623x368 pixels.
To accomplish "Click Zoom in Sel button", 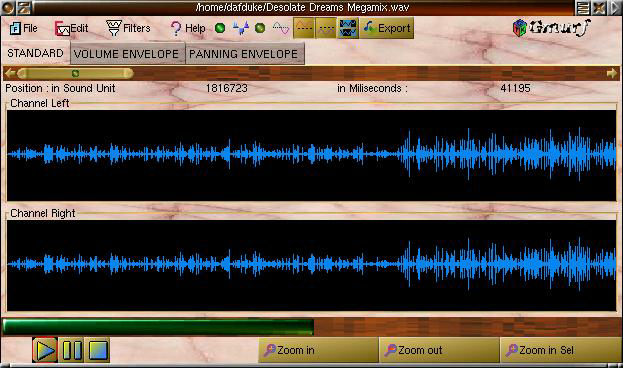I will coord(560,350).
